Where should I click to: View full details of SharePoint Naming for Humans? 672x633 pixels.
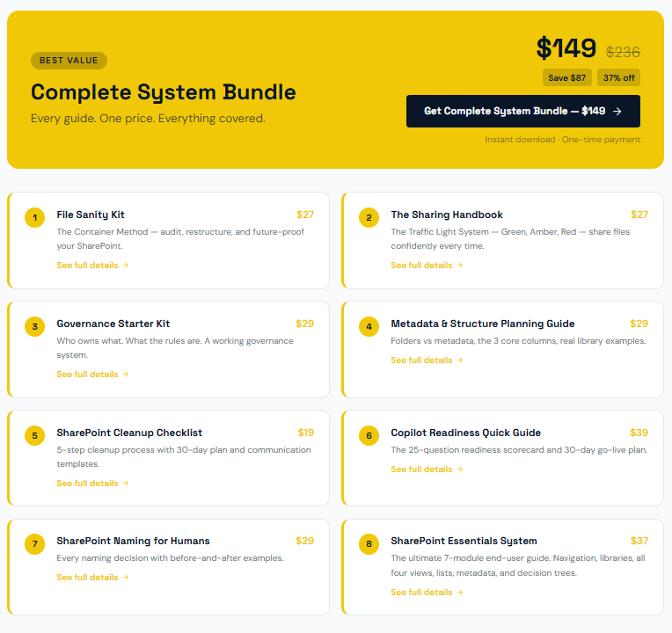pos(92,578)
